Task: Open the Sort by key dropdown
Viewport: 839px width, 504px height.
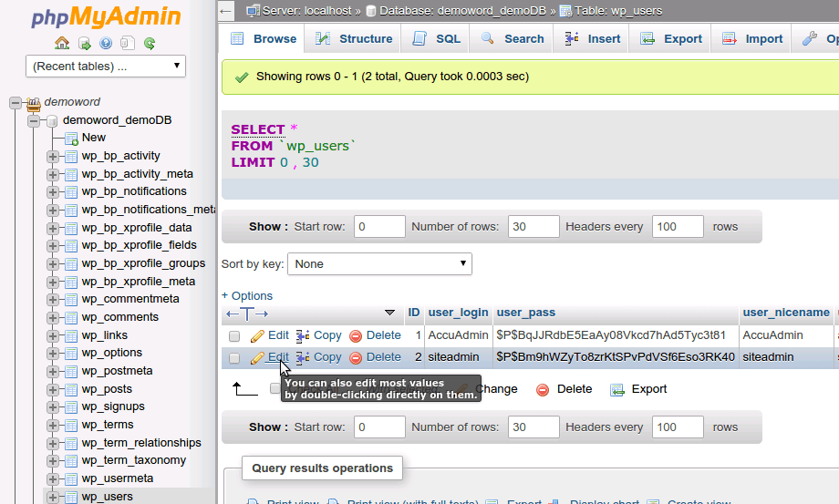Action: (x=379, y=264)
